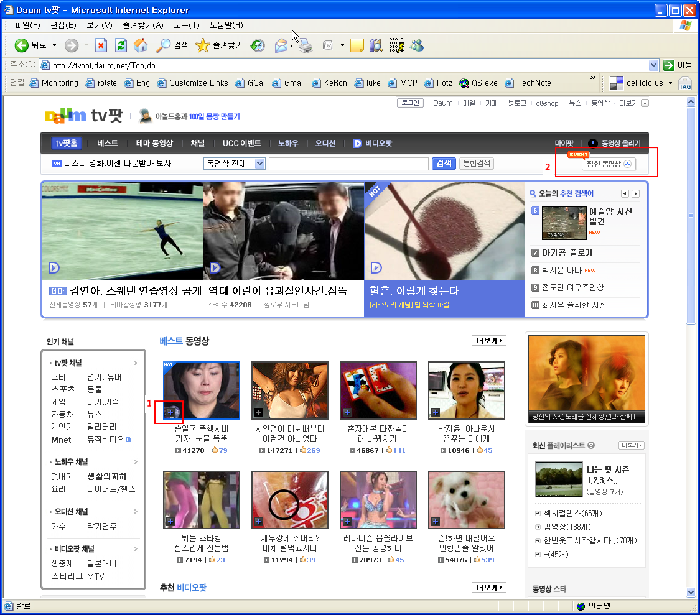700x615 pixels.
Task: Open the 도구(T) menu
Action: 187,25
